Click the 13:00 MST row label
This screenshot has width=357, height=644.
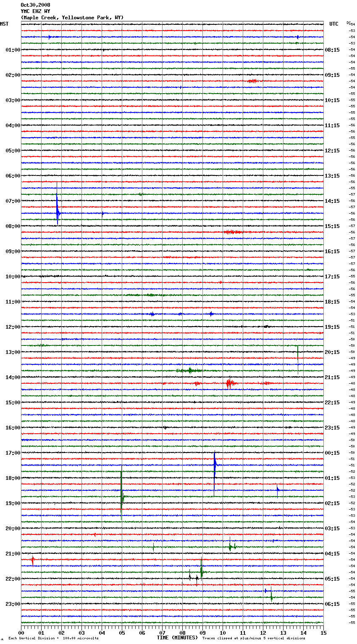click(x=13, y=352)
